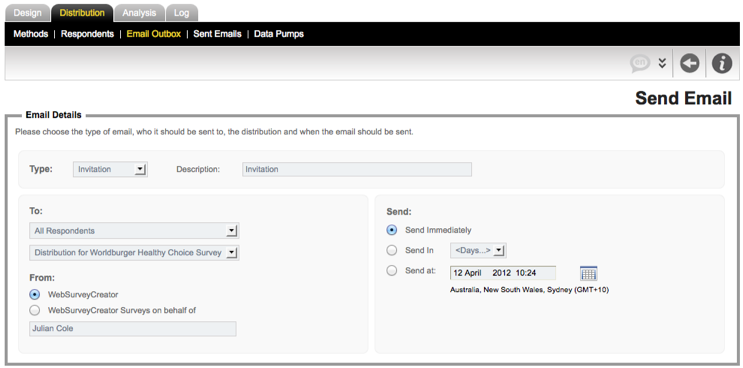Image resolution: width=743 pixels, height=368 pixels.
Task: Click the Description input field
Action: pyautogui.click(x=357, y=170)
